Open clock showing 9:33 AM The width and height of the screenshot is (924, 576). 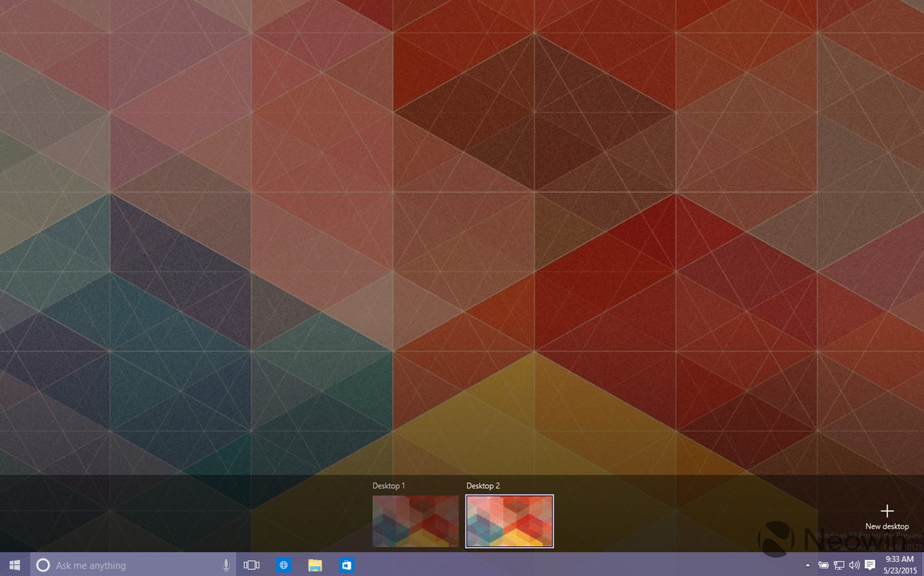(900, 565)
